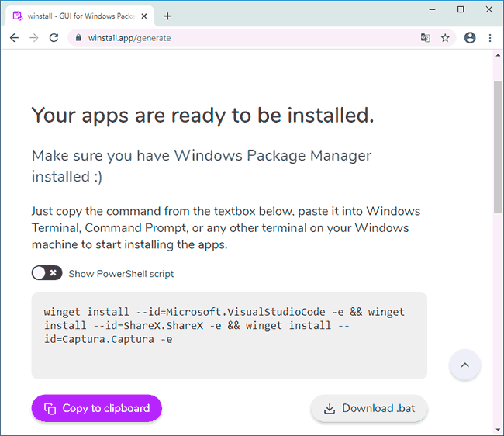
Task: Click the 'Make sure you have Windows Package Manager' subheading
Action: coord(202,166)
